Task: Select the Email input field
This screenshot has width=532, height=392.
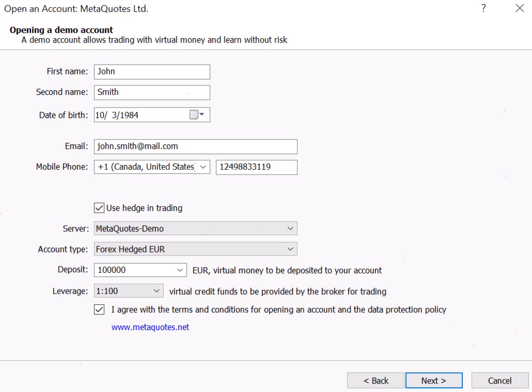Action: click(x=196, y=147)
